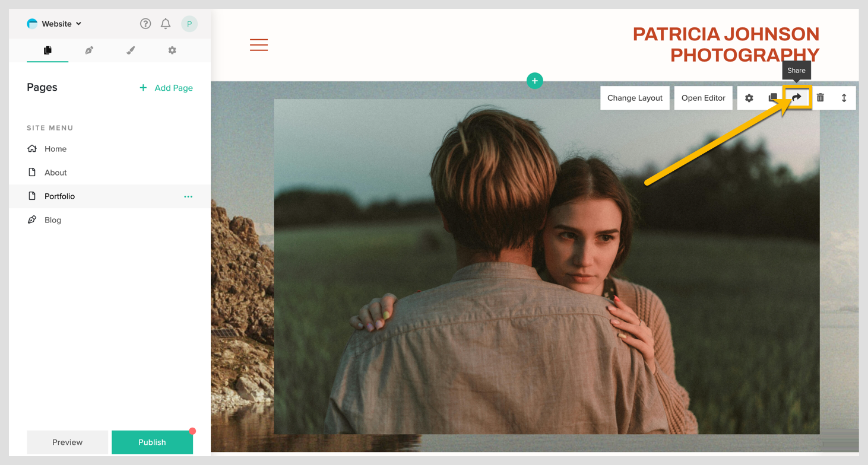The width and height of the screenshot is (868, 465).
Task: Open the Portfolio page options menu
Action: (x=188, y=196)
